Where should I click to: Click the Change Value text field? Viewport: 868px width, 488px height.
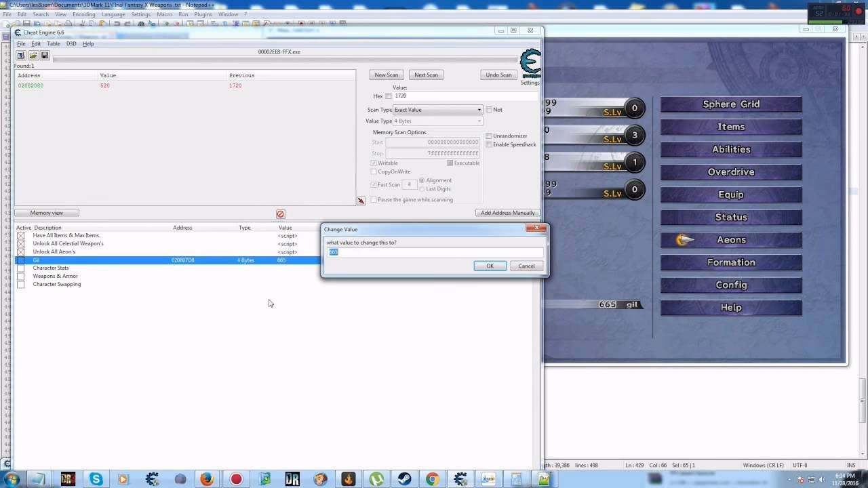click(x=435, y=252)
